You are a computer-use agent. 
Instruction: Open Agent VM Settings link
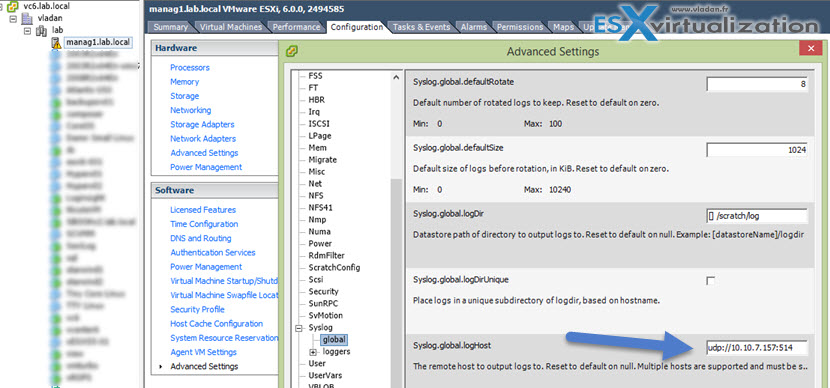[x=203, y=353]
